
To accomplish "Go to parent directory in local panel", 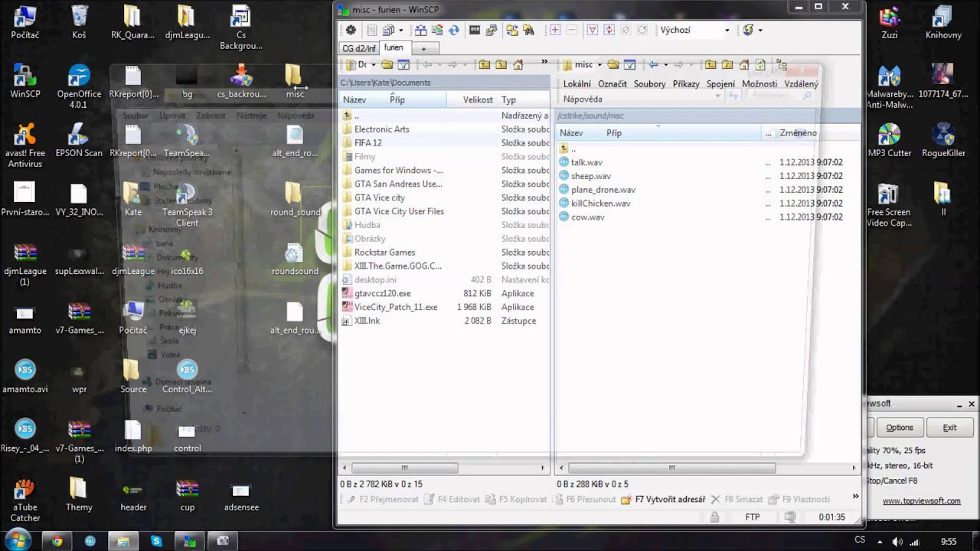I will [x=484, y=65].
